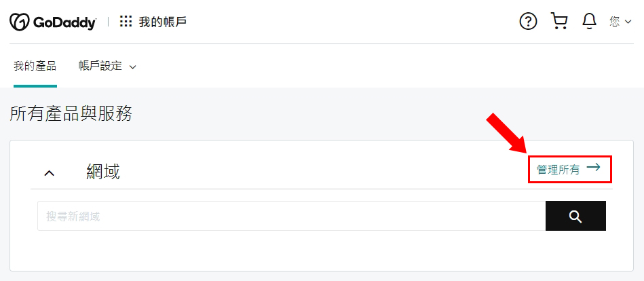This screenshot has width=644, height=281.
Task: Click the 我的帳戶 header label
Action: (163, 21)
